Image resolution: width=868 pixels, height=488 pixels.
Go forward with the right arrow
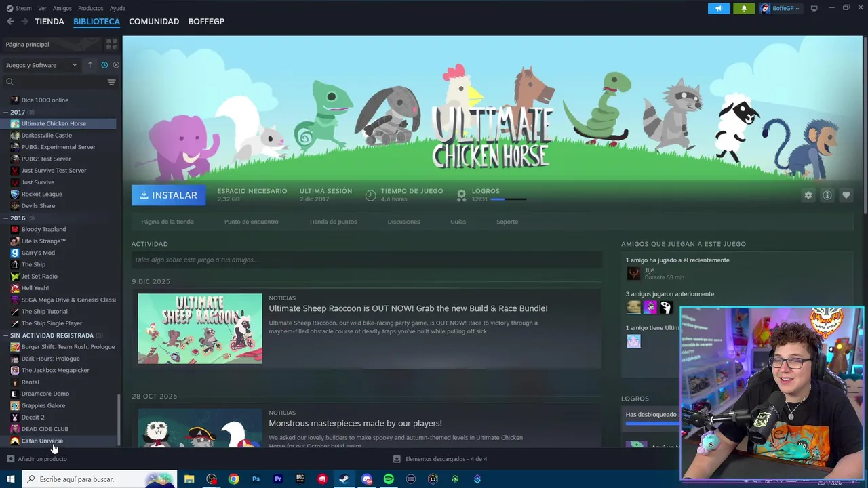click(x=24, y=22)
